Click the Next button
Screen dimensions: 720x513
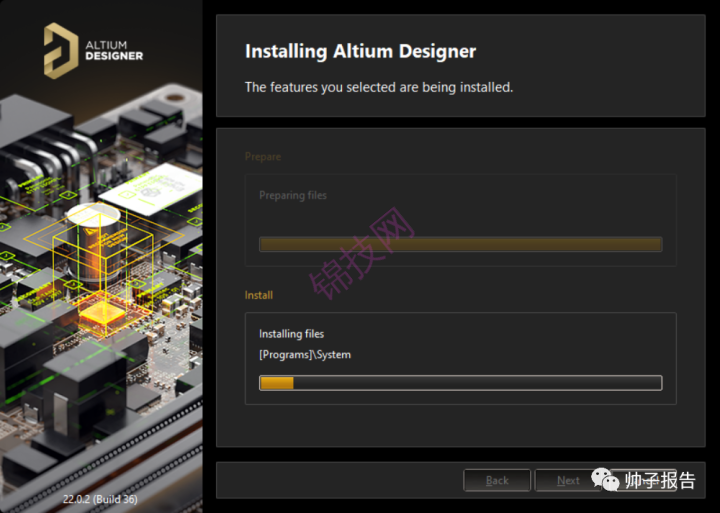click(x=568, y=480)
